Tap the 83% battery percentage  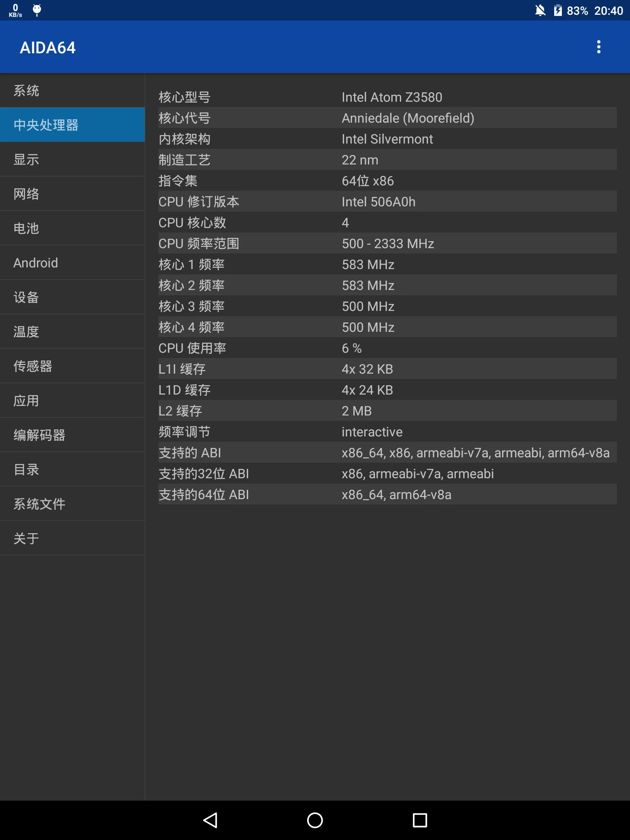pos(577,11)
